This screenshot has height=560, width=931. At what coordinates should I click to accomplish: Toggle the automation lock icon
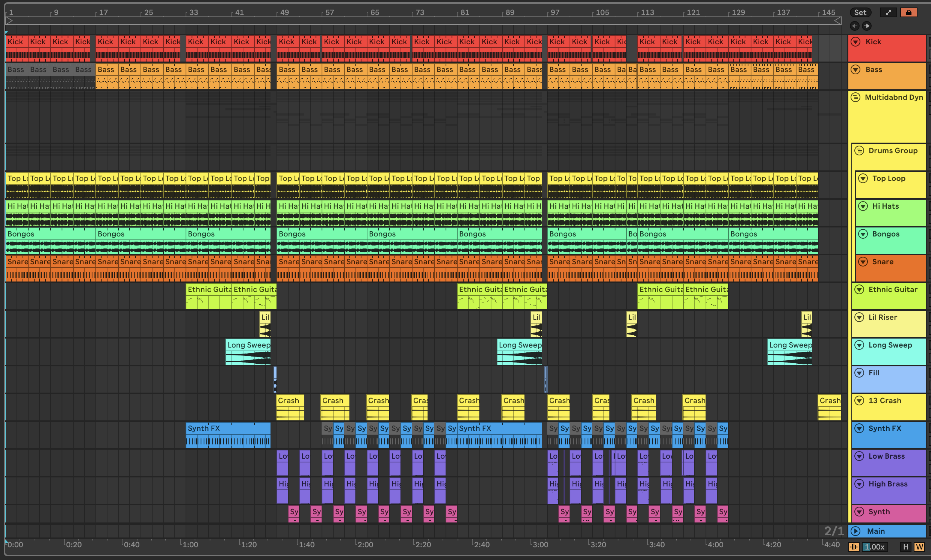point(908,12)
